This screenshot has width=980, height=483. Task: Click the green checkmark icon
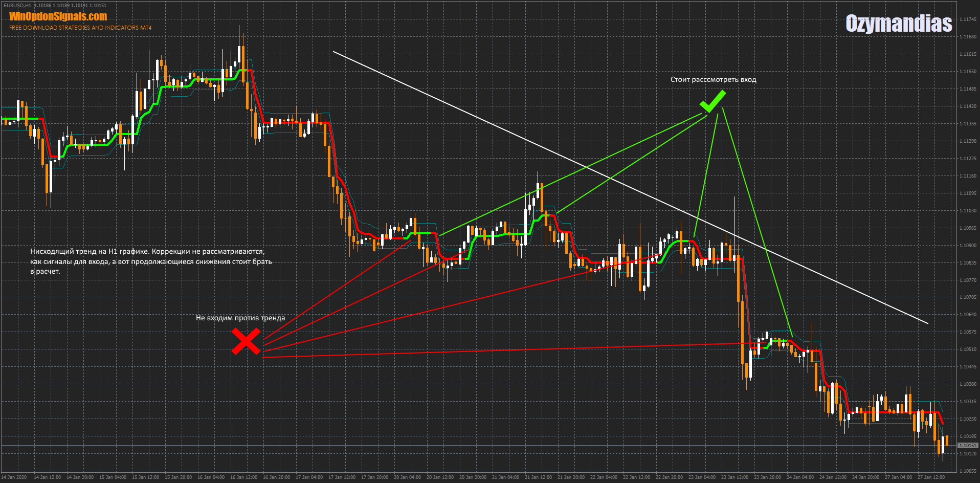tap(712, 101)
